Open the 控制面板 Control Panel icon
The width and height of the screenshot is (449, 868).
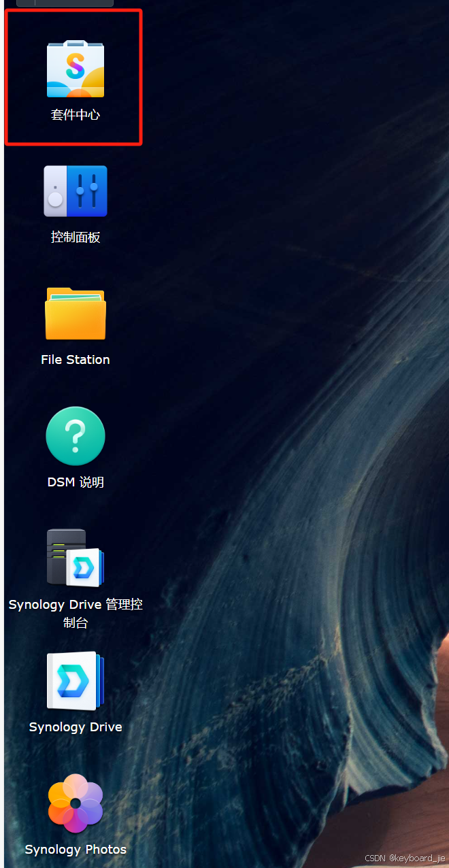(x=76, y=191)
